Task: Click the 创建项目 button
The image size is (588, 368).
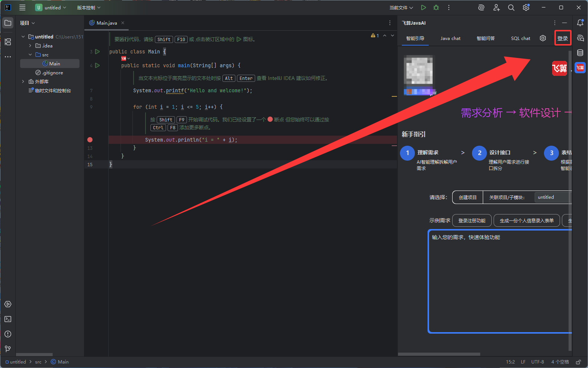Action: [468, 197]
